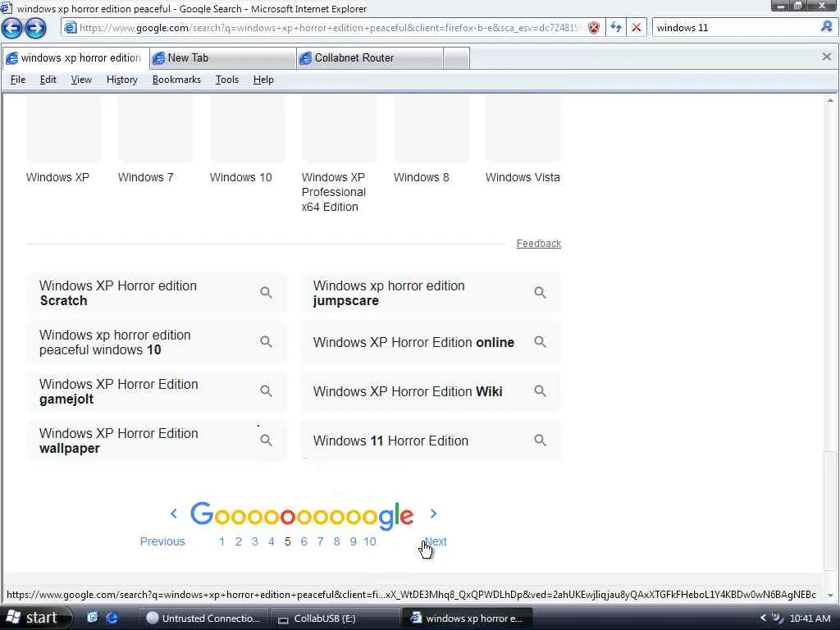Open the Windows start button
This screenshot has height=630, width=840.
point(34,618)
